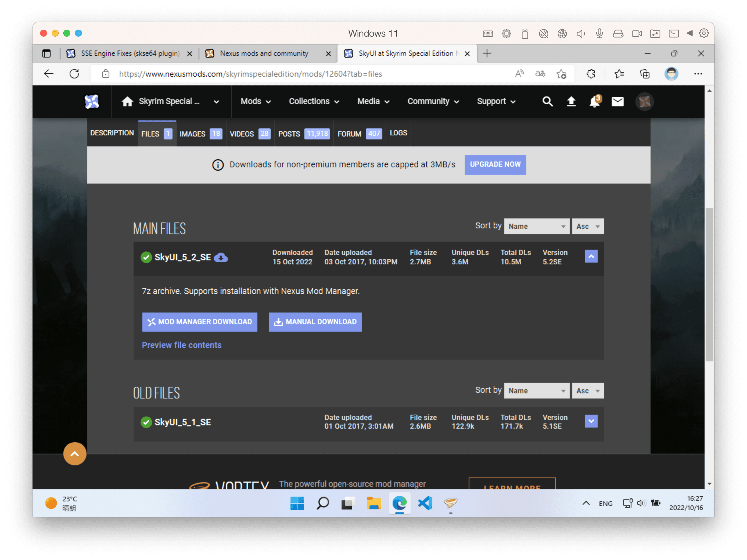The height and width of the screenshot is (560, 747).
Task: Open Edge settings and more menu
Action: pos(698,74)
